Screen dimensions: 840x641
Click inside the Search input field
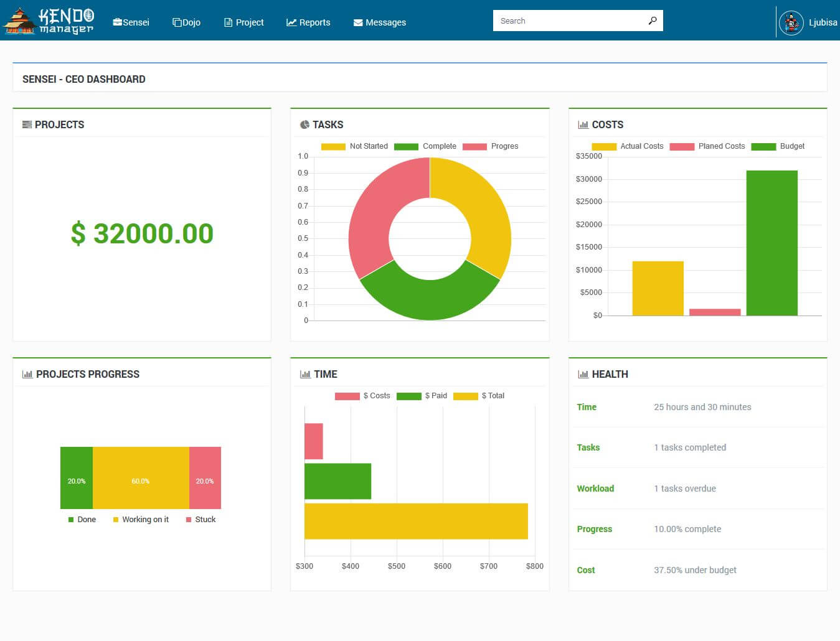click(x=569, y=21)
